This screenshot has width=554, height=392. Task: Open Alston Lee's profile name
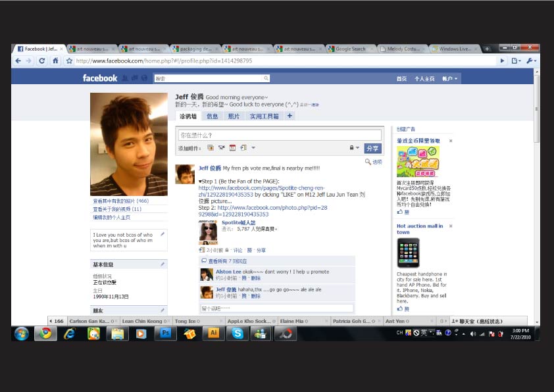(228, 272)
